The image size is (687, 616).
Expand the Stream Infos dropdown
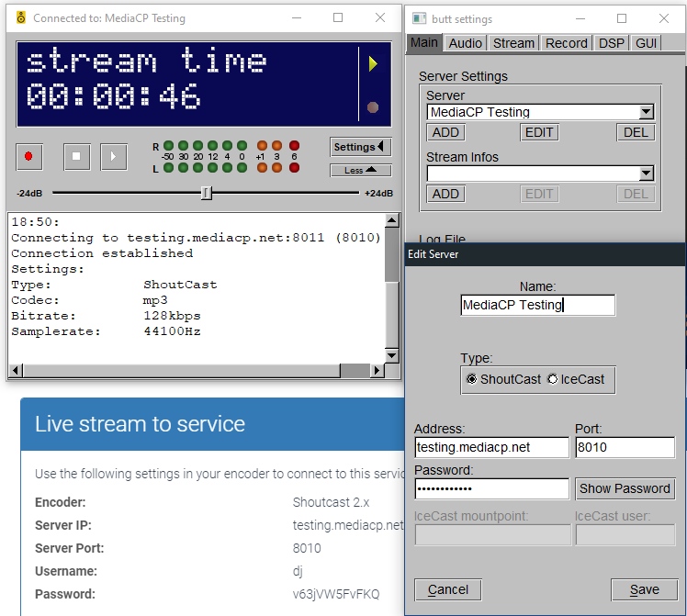[x=646, y=174]
